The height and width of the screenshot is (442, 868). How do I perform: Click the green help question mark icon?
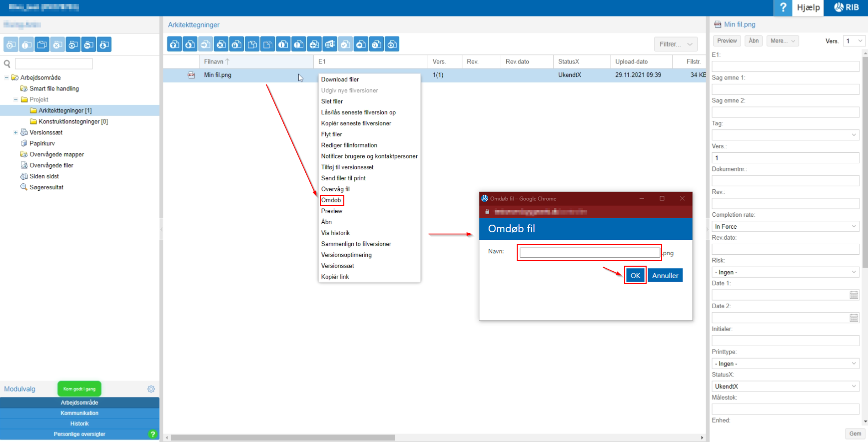[153, 434]
